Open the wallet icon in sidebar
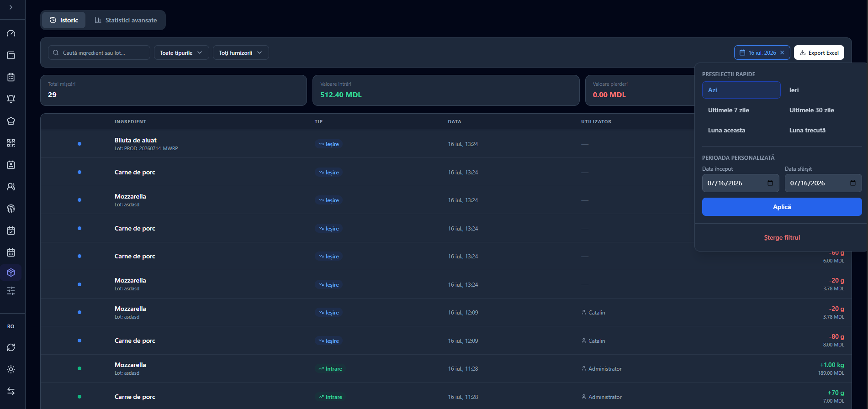This screenshot has width=868, height=409. [11, 55]
